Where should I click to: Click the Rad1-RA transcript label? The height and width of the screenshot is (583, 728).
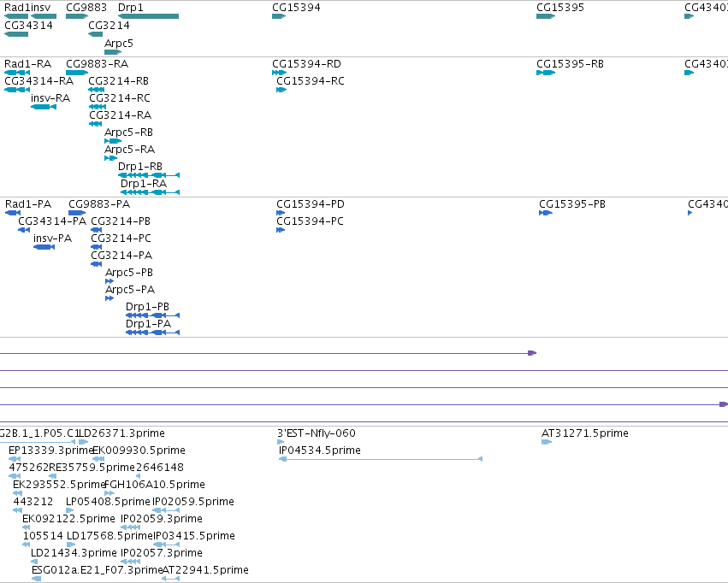(x=28, y=63)
